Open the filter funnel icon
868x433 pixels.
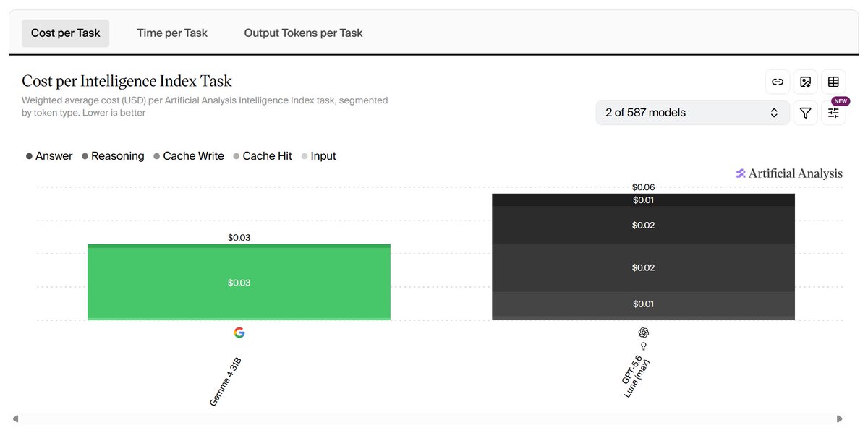point(805,113)
